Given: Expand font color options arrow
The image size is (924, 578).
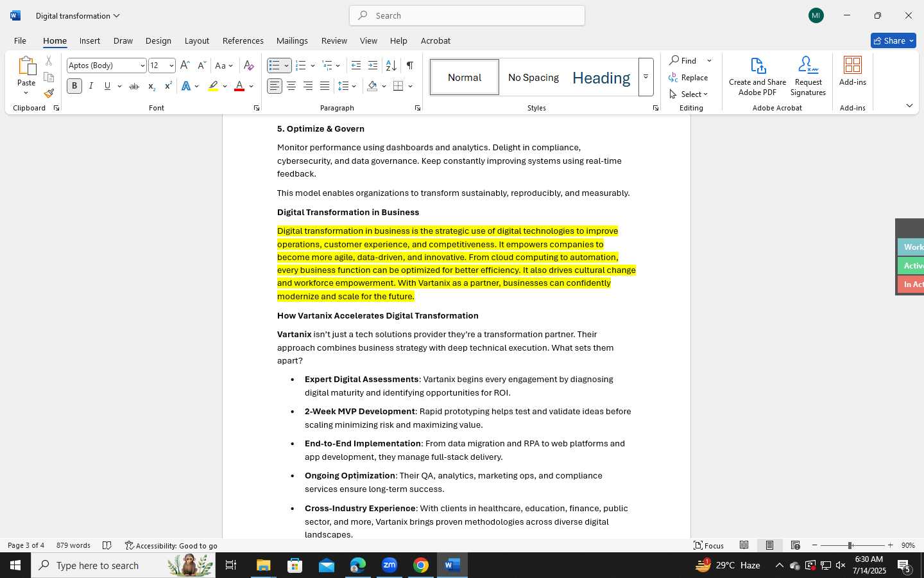Looking at the screenshot, I should coord(251,86).
